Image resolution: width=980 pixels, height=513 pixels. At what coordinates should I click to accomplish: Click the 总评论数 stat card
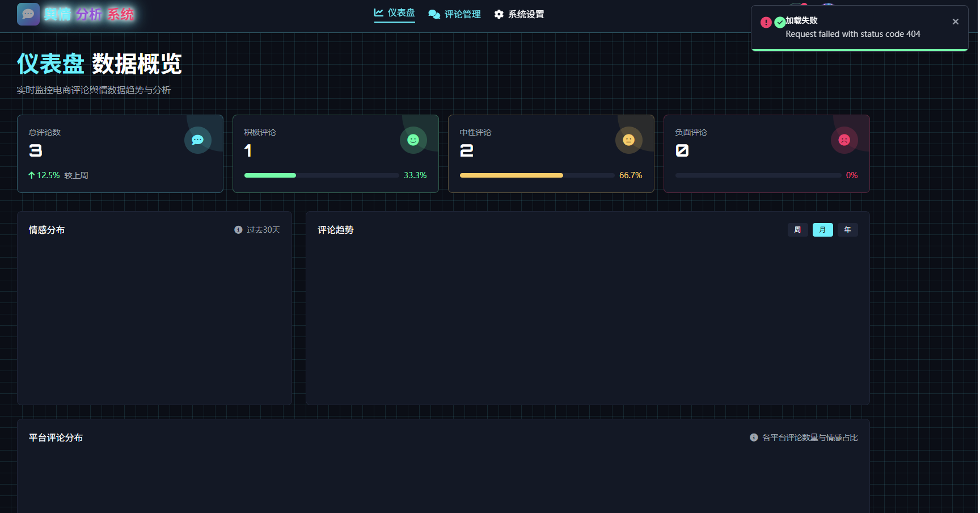120,154
